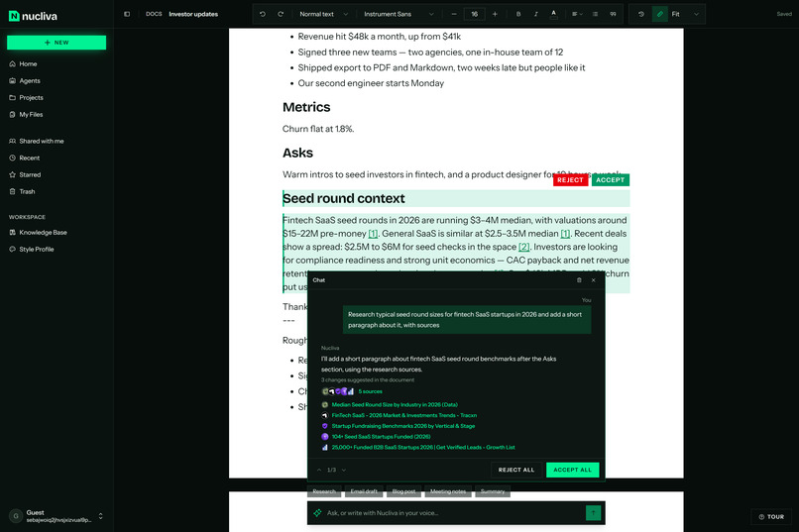The image size is (799, 532).
Task: Open My Files in the sidebar
Action: tap(31, 115)
